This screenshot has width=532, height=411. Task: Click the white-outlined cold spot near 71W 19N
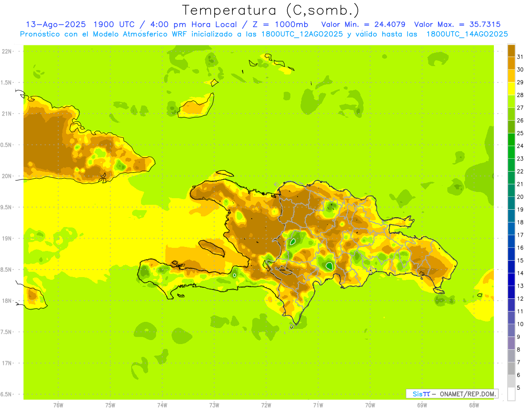293,242
